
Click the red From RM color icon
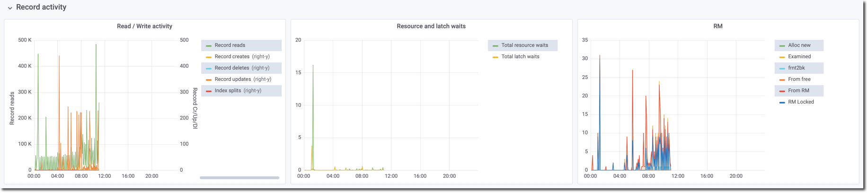(x=782, y=91)
